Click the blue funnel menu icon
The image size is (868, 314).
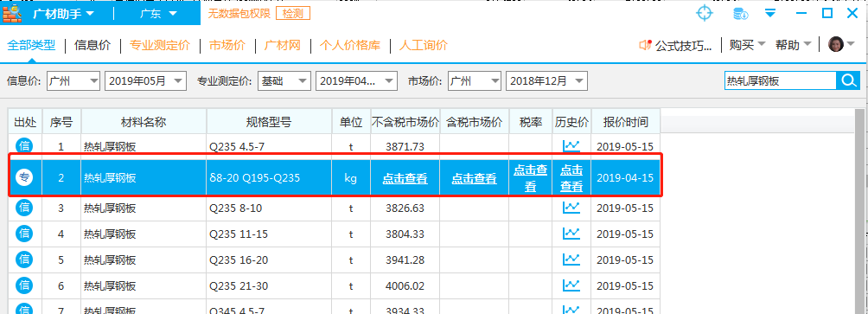(x=770, y=13)
